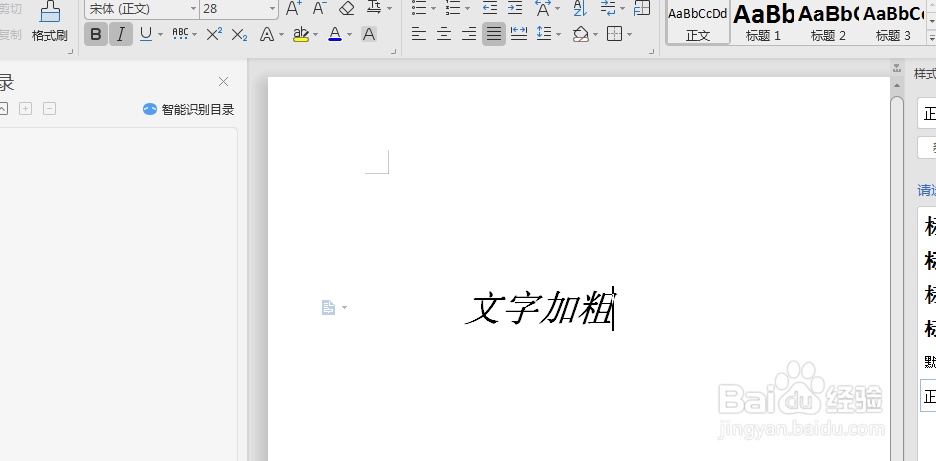
Task: Apply blue font color
Action: click(x=335, y=35)
